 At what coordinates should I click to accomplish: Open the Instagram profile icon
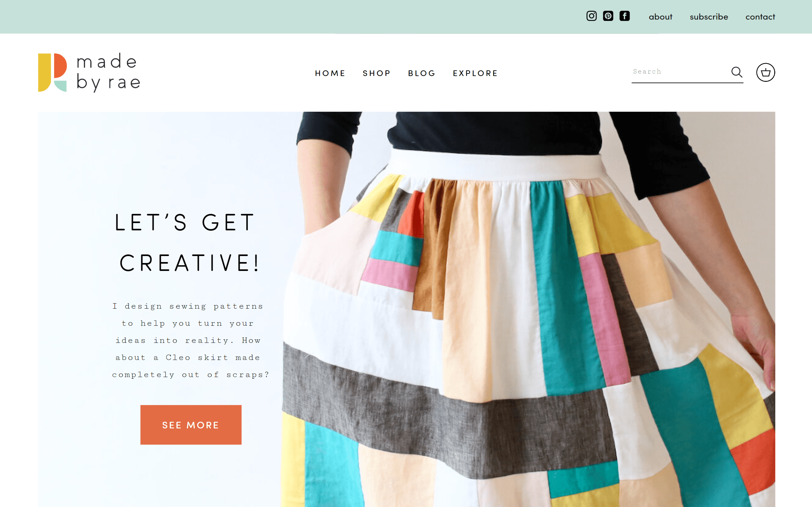pos(591,16)
